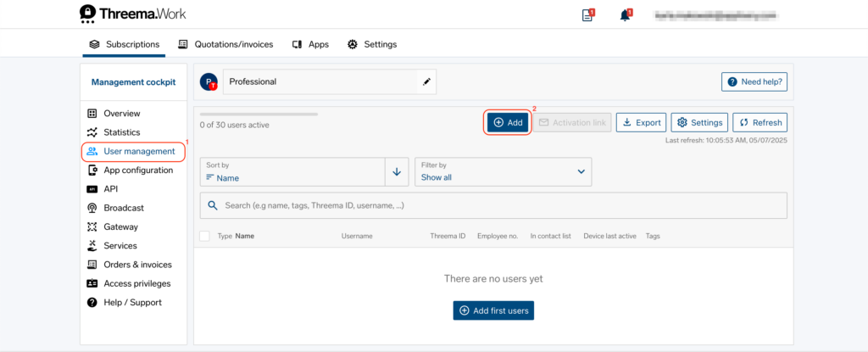Open Statistics in the sidebar
This screenshot has height=352, width=868.
click(x=114, y=132)
